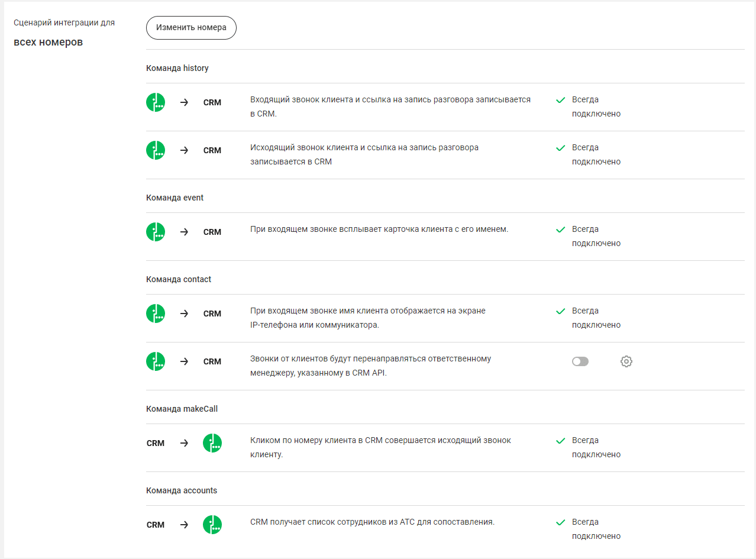Click MegaFon logo under 'Команда accounts'

212,525
